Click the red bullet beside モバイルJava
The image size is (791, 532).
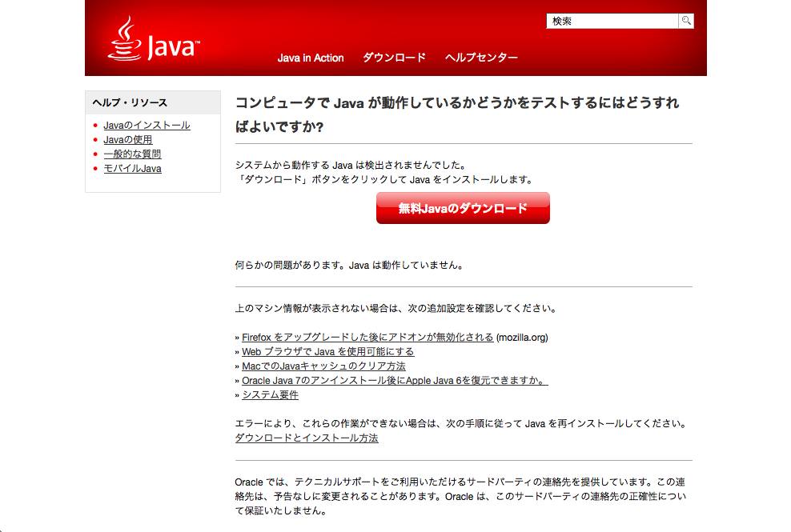pyautogui.click(x=95, y=169)
